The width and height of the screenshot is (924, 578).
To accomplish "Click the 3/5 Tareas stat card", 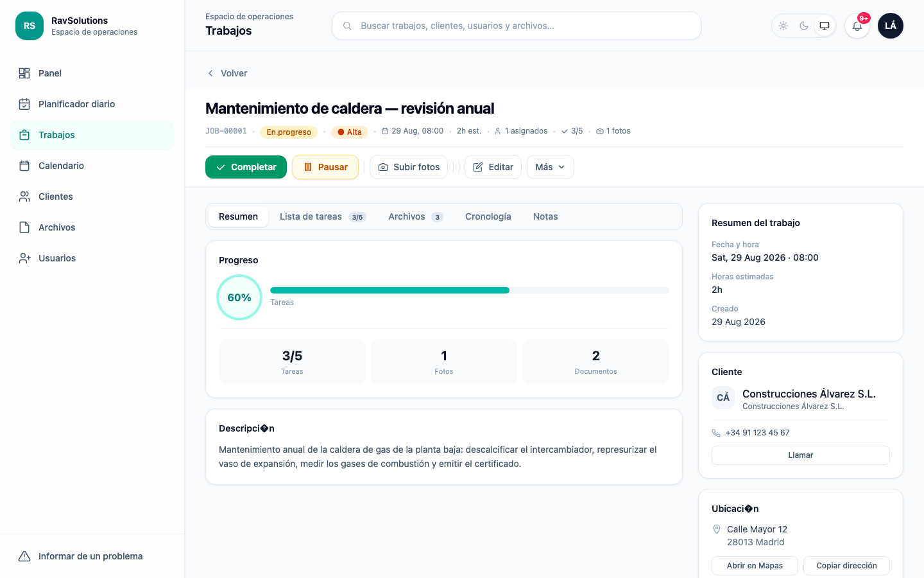I will click(x=292, y=362).
